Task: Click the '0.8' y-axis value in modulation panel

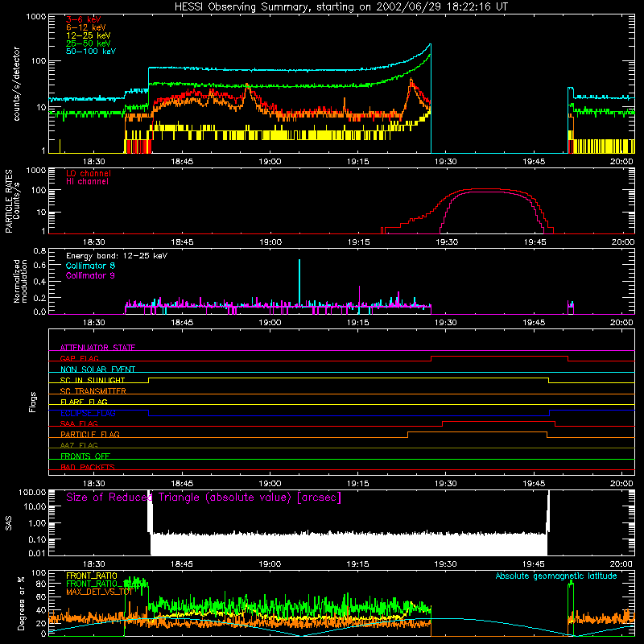Action: (x=39, y=250)
